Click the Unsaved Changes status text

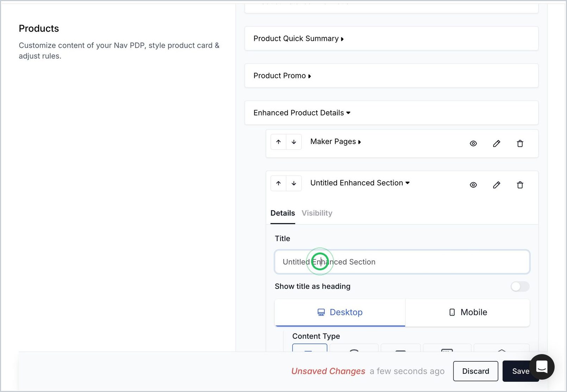(328, 371)
